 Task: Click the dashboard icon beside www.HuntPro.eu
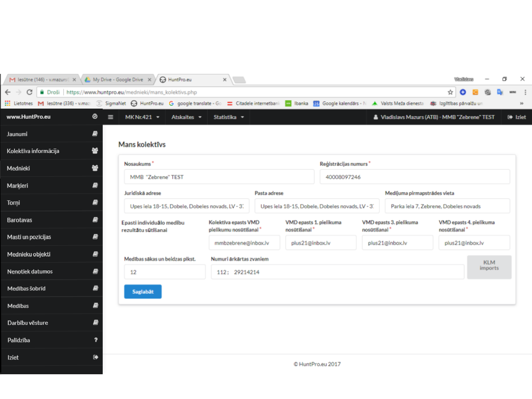(x=95, y=116)
